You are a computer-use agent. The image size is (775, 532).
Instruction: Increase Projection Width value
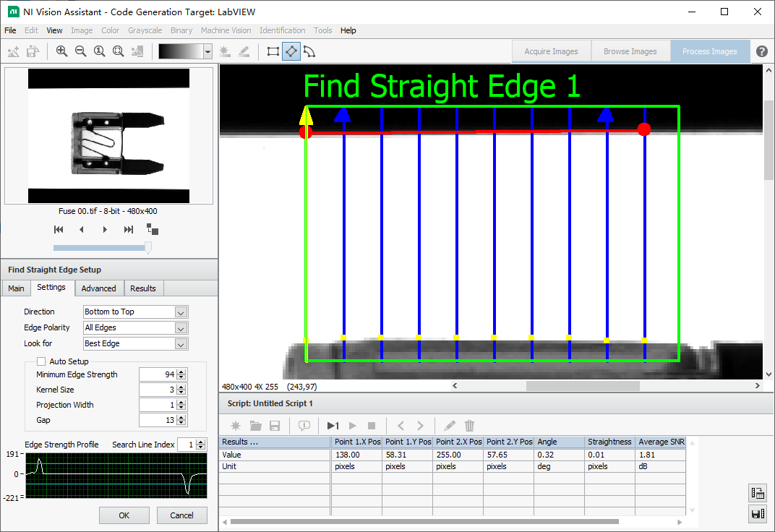(181, 402)
